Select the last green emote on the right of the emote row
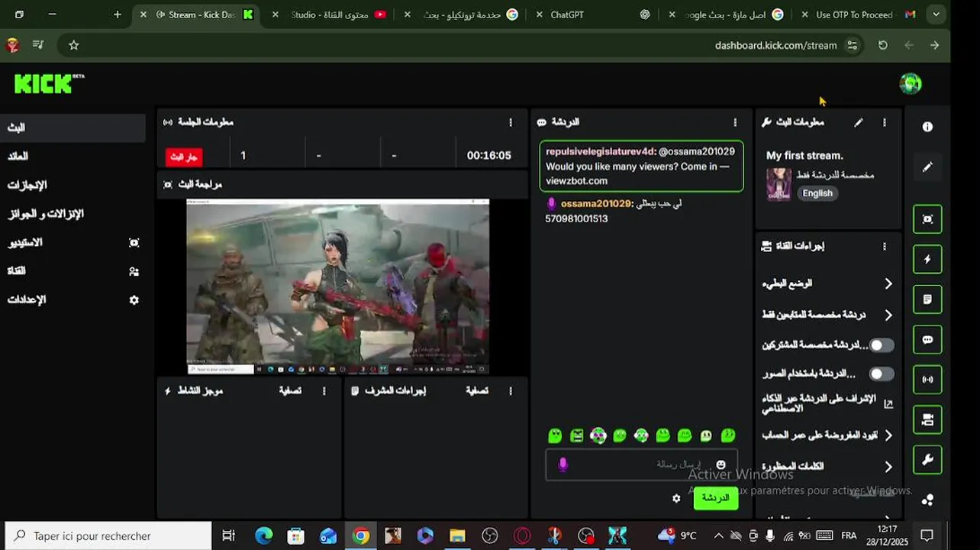 pyautogui.click(x=728, y=435)
